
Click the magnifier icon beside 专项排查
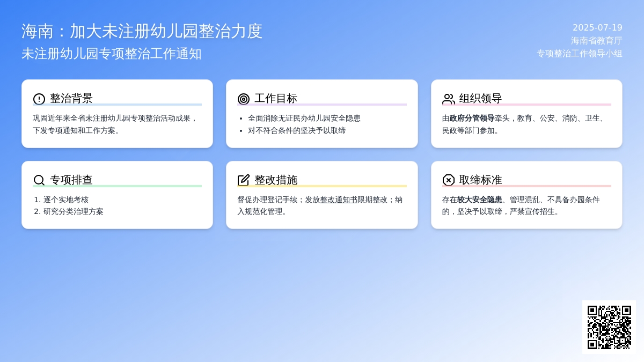point(39,180)
